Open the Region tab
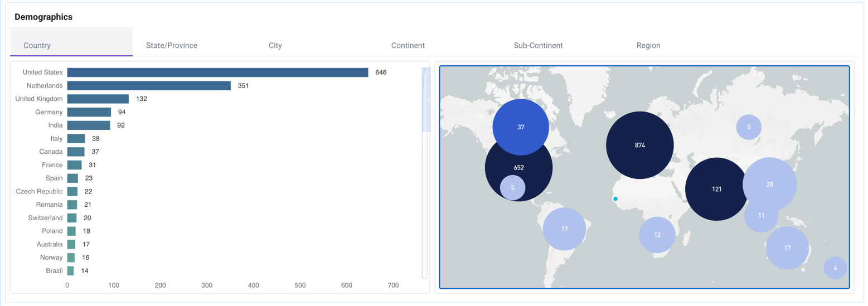The image size is (868, 306). 648,45
